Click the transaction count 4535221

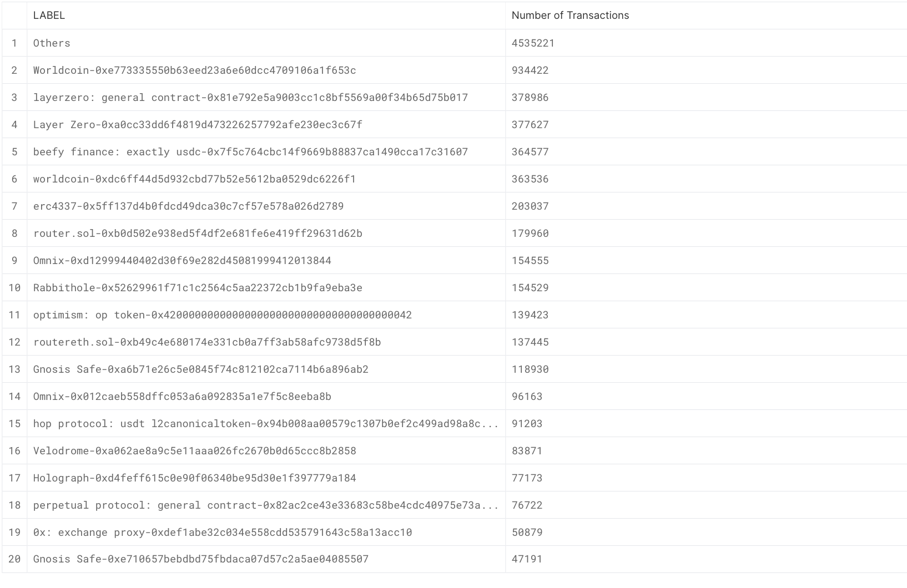point(533,43)
